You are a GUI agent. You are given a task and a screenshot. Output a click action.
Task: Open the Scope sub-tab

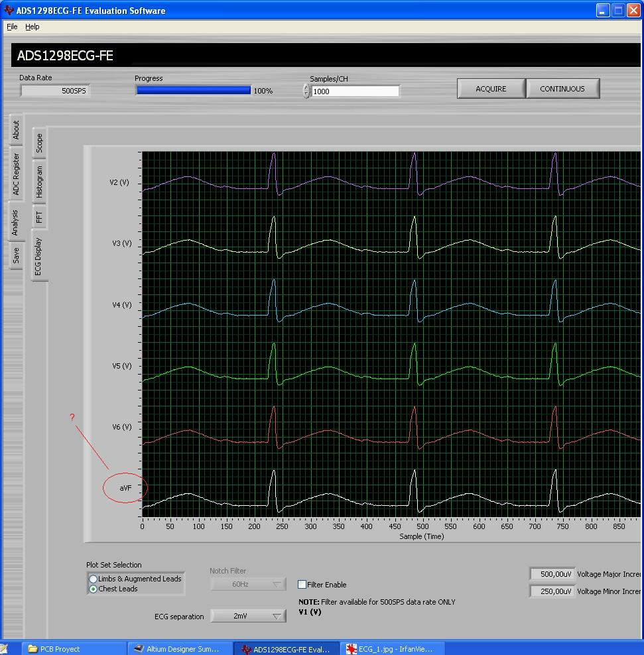pos(39,143)
